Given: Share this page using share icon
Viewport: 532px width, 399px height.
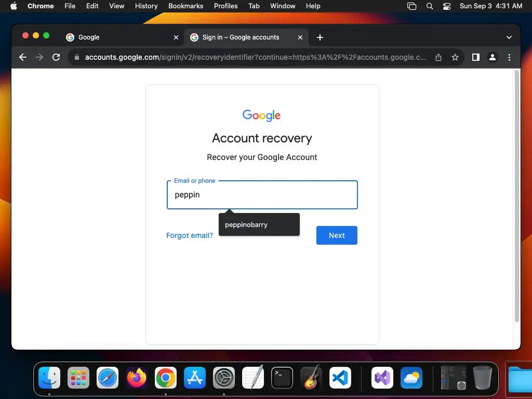Looking at the screenshot, I should coord(438,57).
